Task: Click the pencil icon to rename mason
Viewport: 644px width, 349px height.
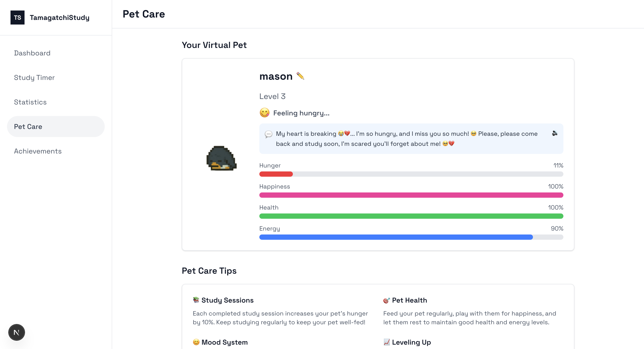Action: point(300,76)
